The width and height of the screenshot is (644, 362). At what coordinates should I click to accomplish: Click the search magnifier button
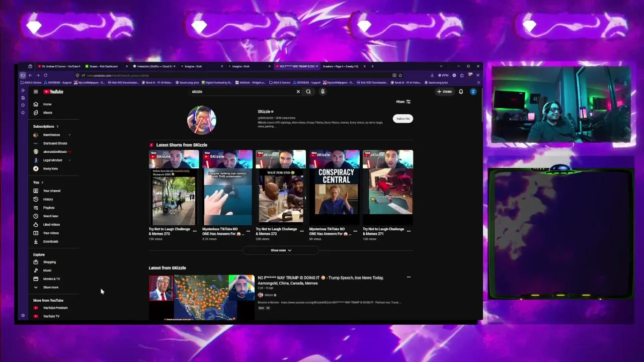(x=308, y=92)
